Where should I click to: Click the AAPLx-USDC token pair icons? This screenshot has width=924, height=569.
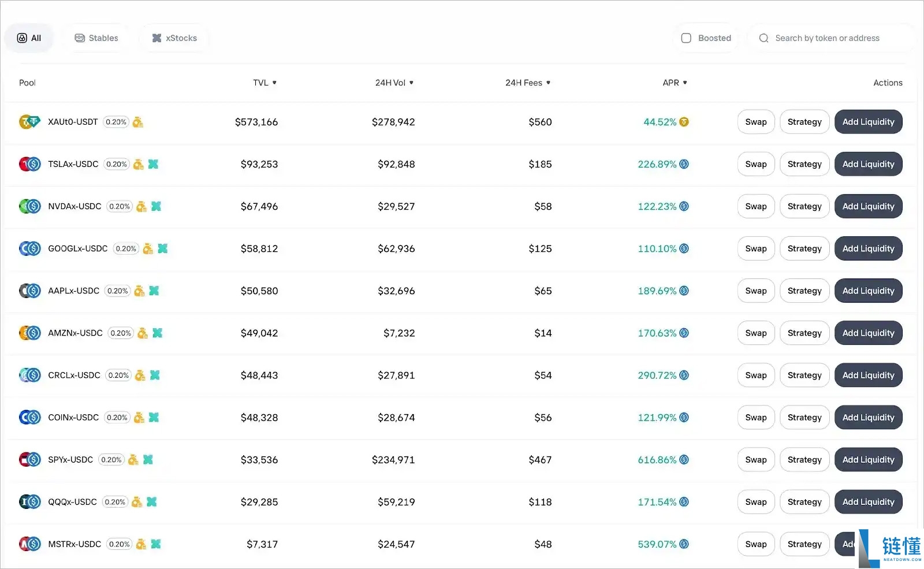click(x=29, y=291)
